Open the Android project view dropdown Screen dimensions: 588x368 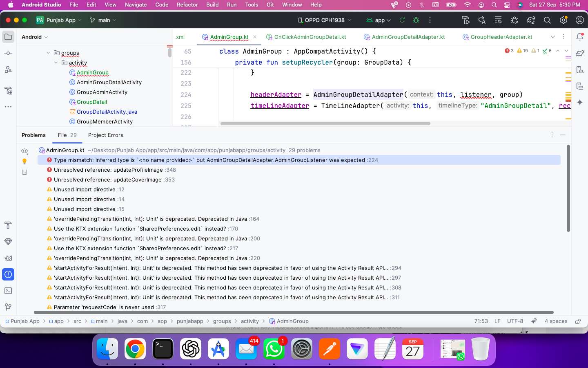(35, 37)
